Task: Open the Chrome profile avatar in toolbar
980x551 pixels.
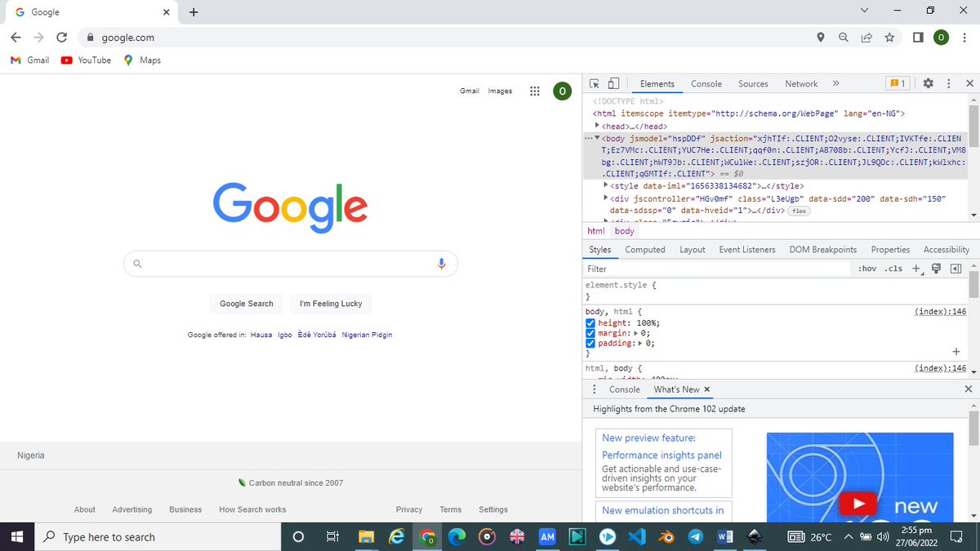Action: [x=942, y=38]
